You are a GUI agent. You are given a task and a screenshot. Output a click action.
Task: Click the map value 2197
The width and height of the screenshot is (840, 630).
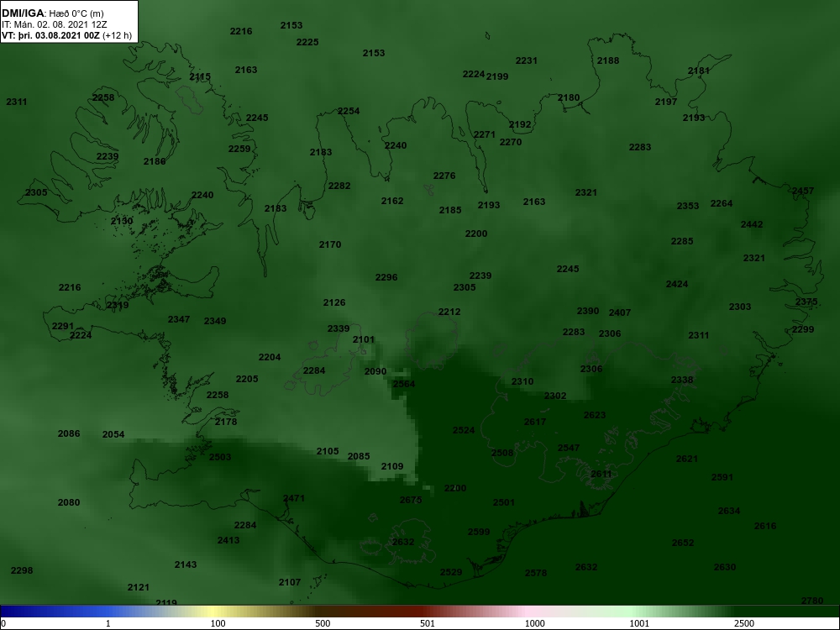coord(666,102)
